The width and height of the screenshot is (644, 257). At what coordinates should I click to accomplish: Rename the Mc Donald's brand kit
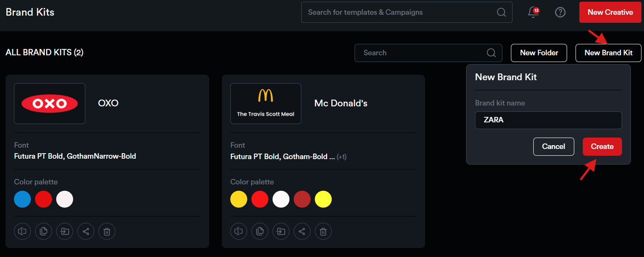(x=239, y=231)
